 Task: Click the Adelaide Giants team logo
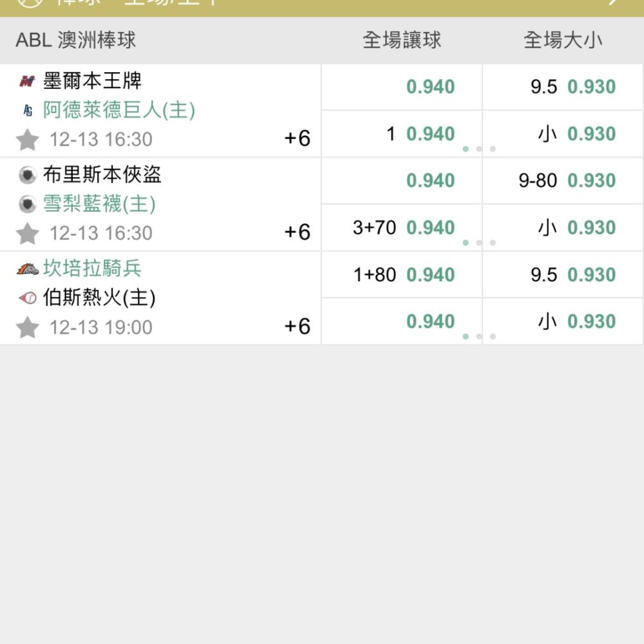pyautogui.click(x=28, y=110)
